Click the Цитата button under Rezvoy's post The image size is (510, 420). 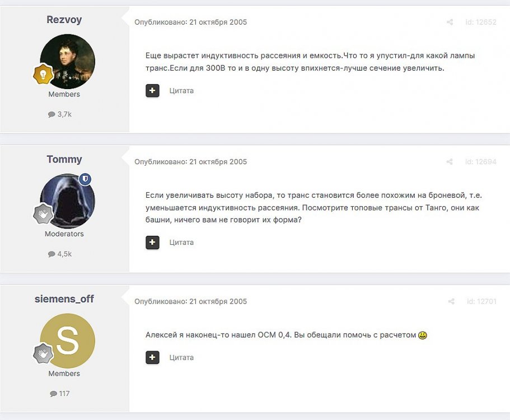pos(181,90)
